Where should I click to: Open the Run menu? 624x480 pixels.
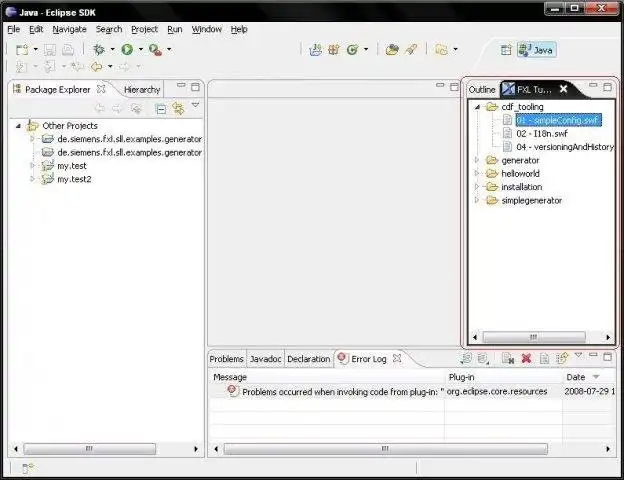[175, 29]
